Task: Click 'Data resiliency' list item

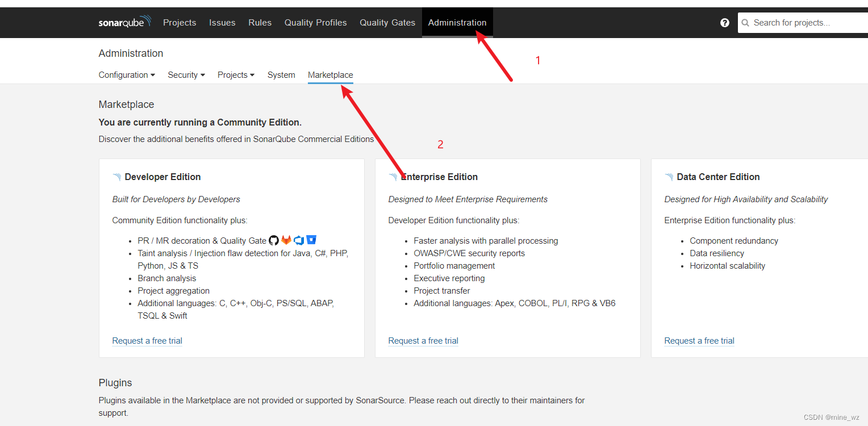Action: [x=717, y=253]
